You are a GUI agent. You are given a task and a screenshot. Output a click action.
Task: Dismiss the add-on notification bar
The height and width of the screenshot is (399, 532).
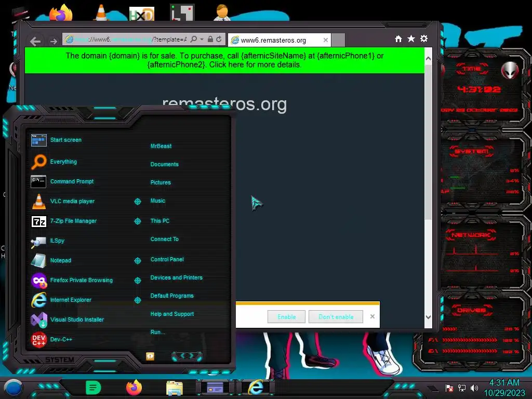pyautogui.click(x=372, y=316)
